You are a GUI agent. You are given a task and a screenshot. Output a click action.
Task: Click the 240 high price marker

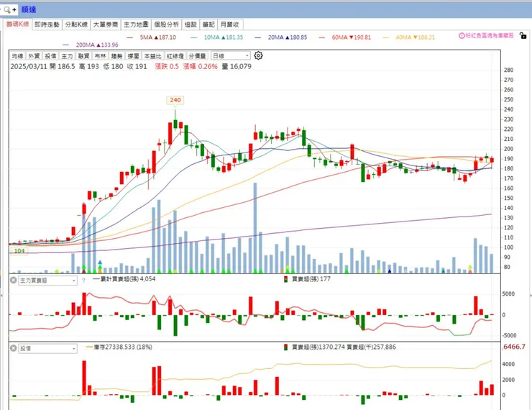(175, 100)
